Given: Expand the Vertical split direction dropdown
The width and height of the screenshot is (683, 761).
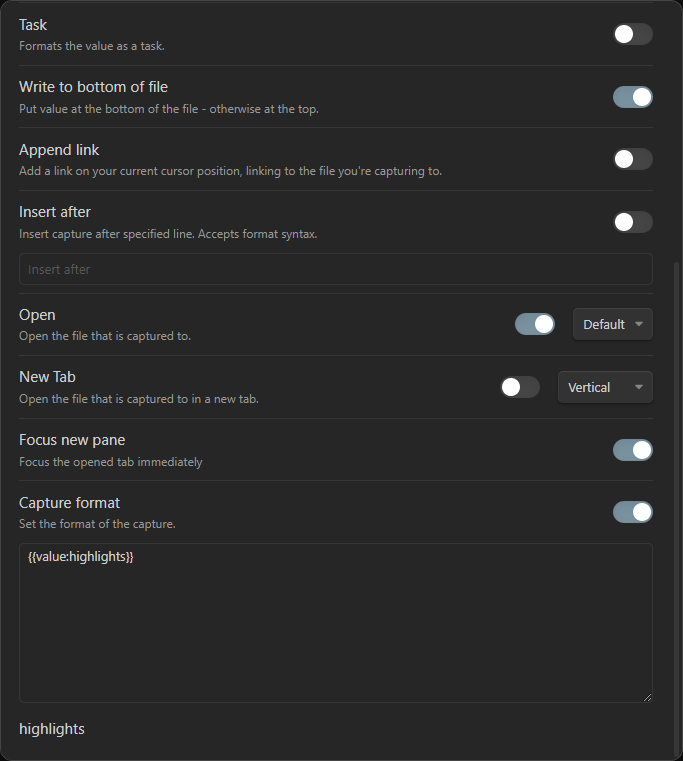Looking at the screenshot, I should tap(605, 387).
